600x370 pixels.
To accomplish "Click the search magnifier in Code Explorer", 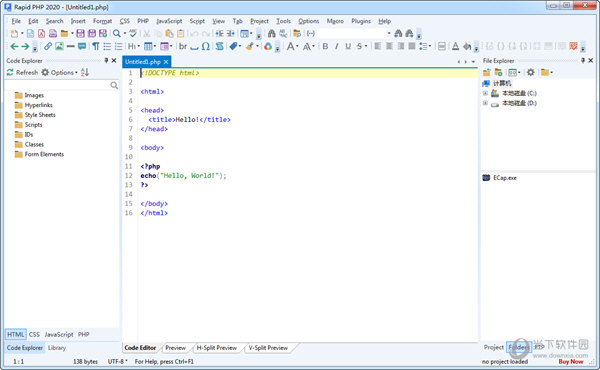I will (x=114, y=85).
